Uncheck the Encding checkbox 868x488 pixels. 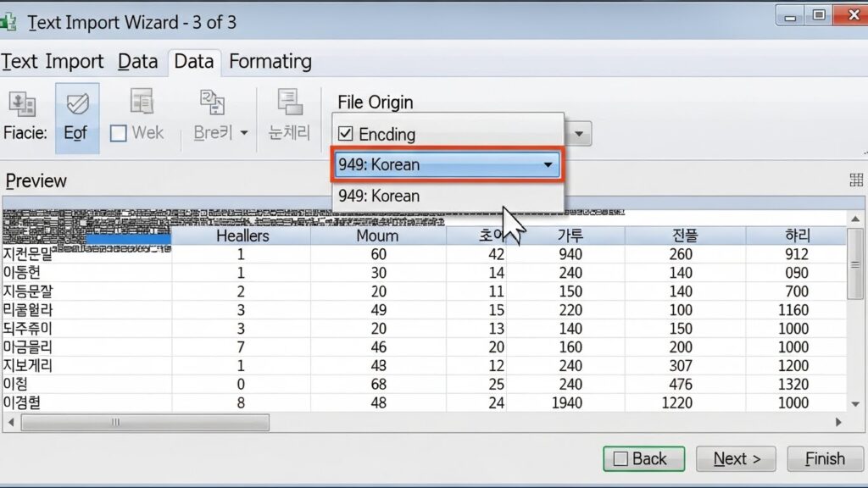point(345,134)
